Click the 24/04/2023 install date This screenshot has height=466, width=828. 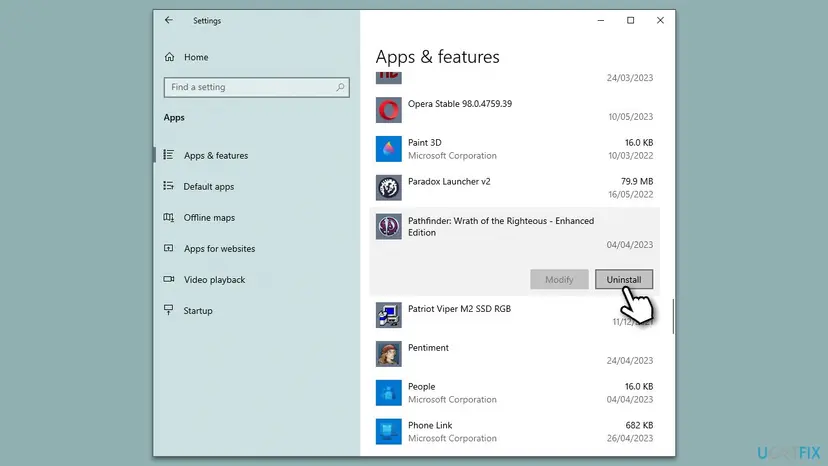(x=629, y=360)
